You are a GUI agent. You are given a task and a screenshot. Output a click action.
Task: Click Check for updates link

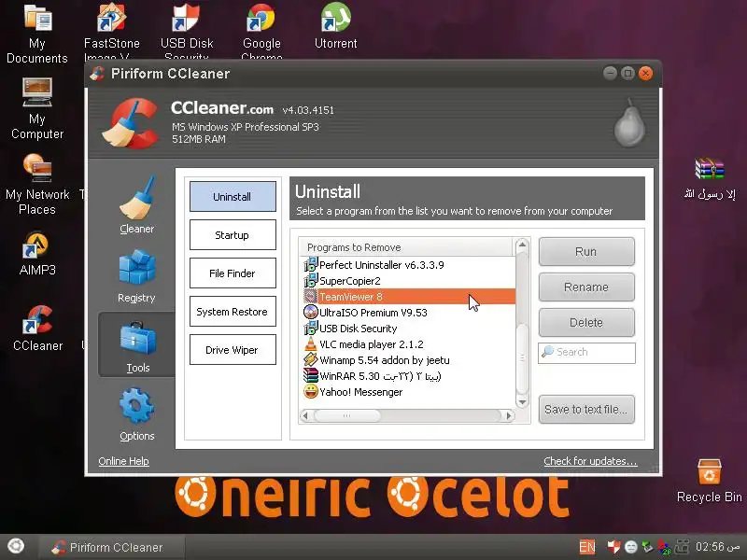(x=590, y=461)
